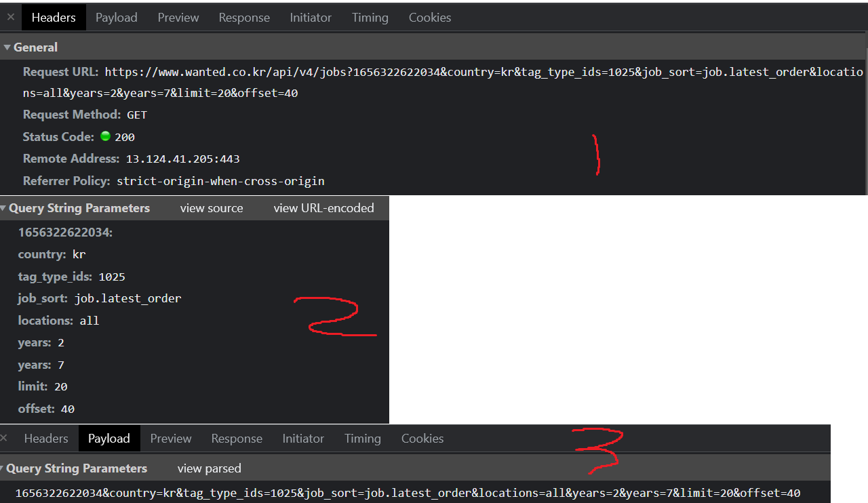Switch to Headers tab in lower panel
The height and width of the screenshot is (503, 868).
click(x=46, y=439)
